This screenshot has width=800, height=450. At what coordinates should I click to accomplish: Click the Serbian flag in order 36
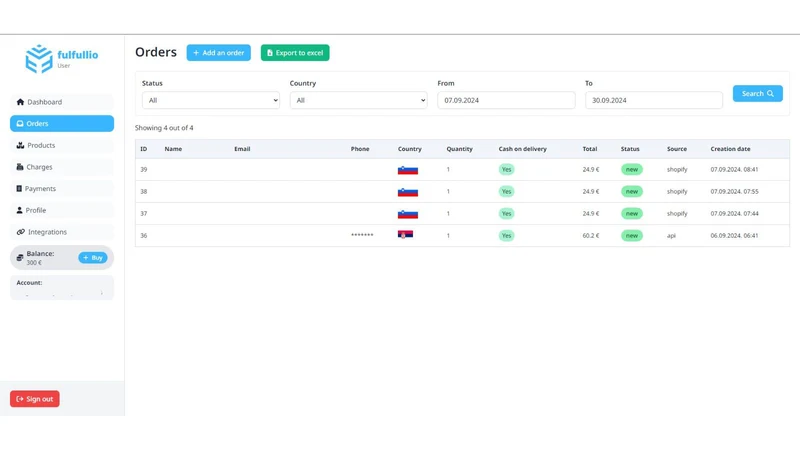(x=406, y=235)
